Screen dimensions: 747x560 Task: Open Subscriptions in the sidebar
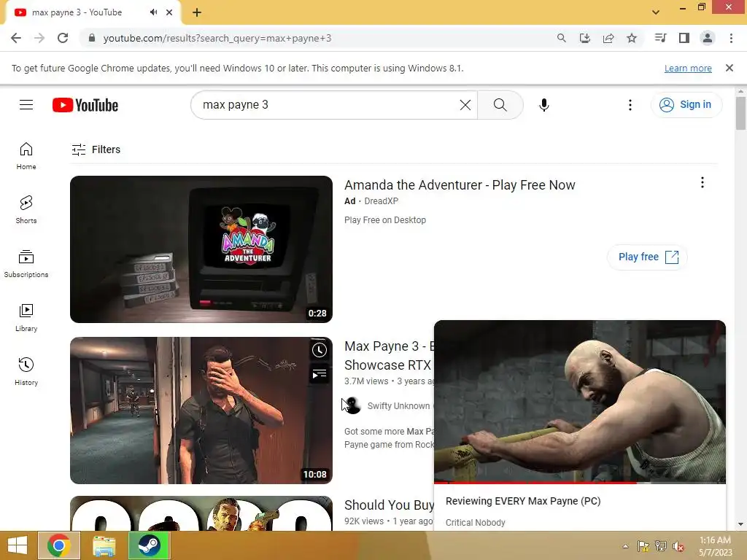click(26, 264)
